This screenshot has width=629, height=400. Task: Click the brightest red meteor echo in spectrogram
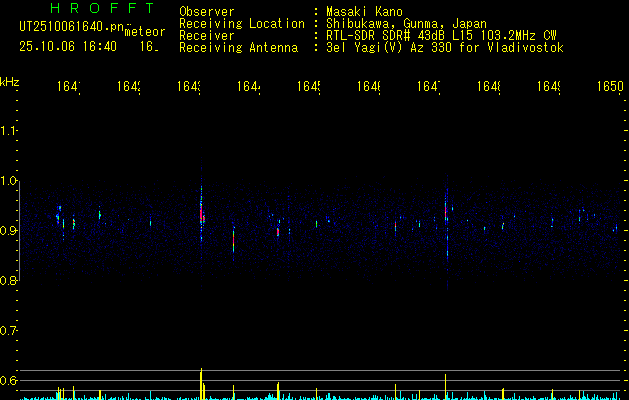point(201,213)
